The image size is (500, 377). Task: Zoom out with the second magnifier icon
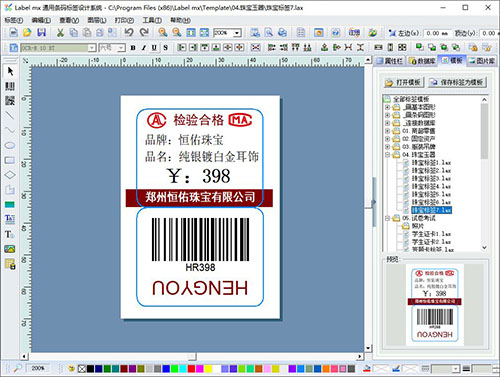pos(177,32)
